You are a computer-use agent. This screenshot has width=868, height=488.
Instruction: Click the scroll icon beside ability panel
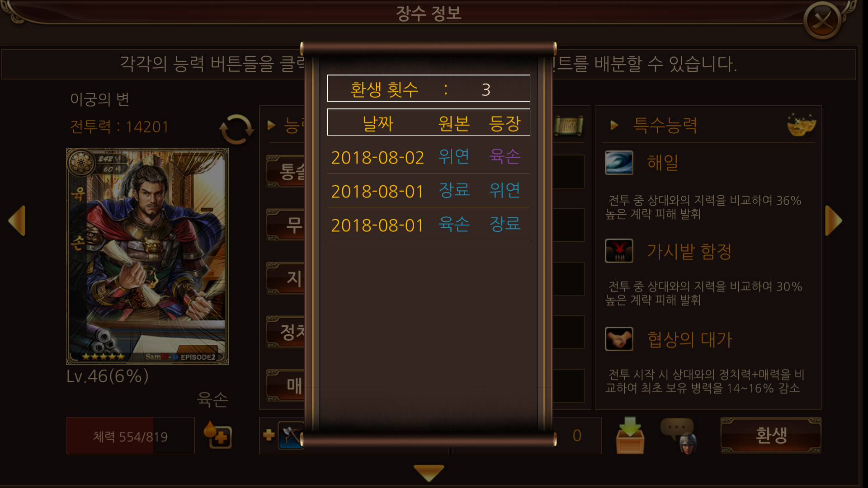(x=569, y=125)
